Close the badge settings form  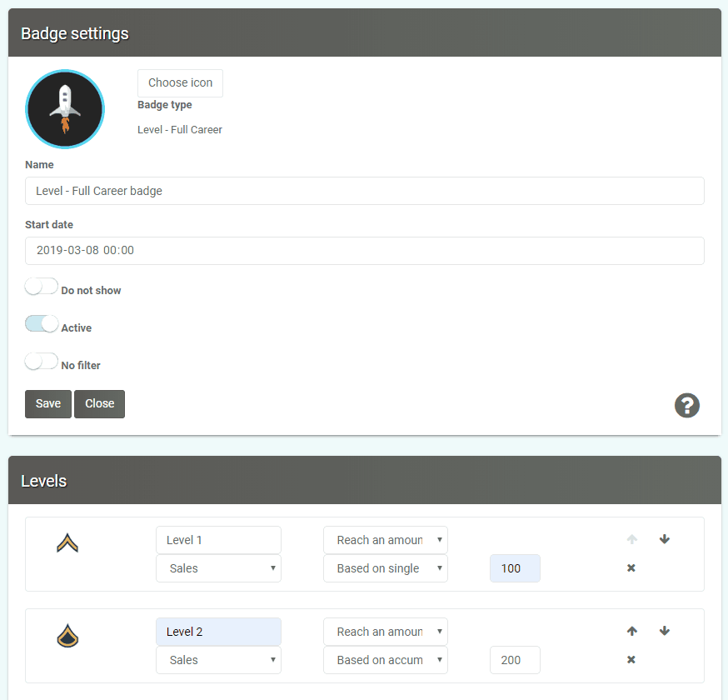pos(99,404)
